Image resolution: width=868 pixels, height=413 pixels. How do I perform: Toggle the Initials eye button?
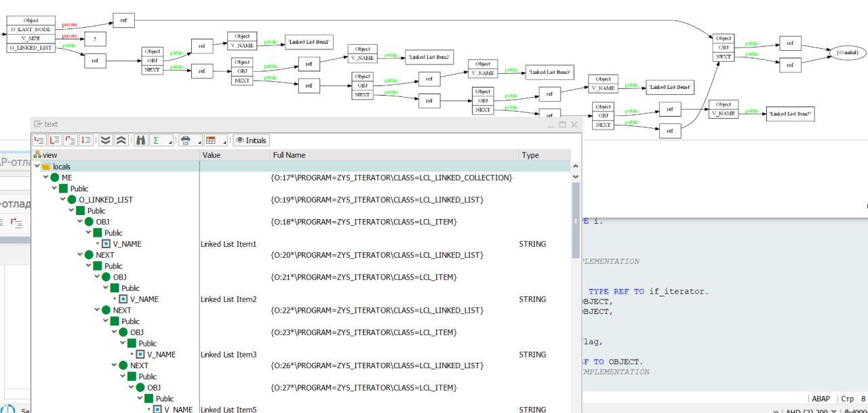251,140
